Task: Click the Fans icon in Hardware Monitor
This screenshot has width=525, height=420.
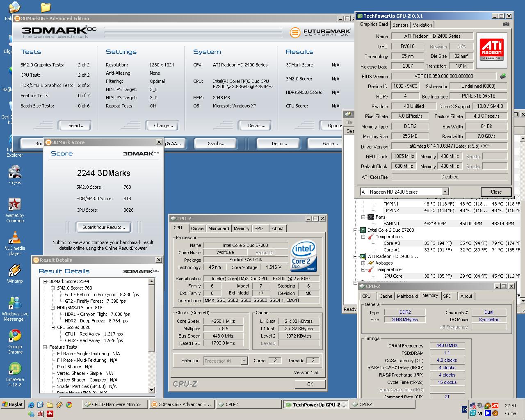Action: (371, 217)
